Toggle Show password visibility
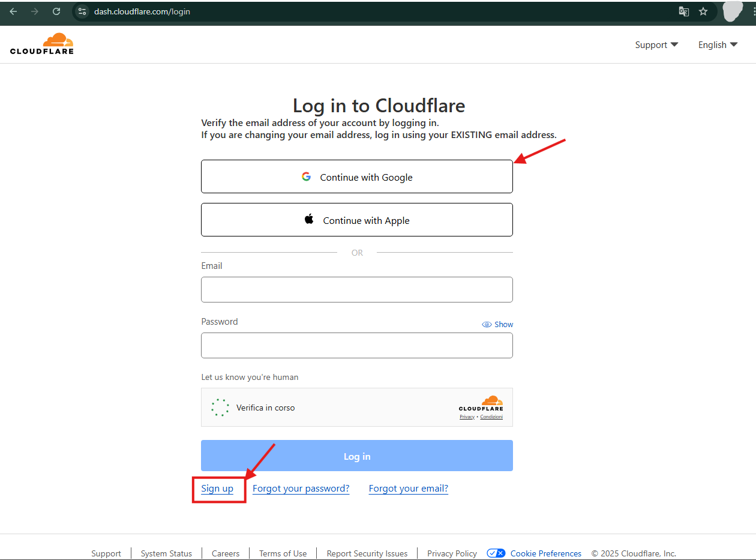 tap(497, 324)
